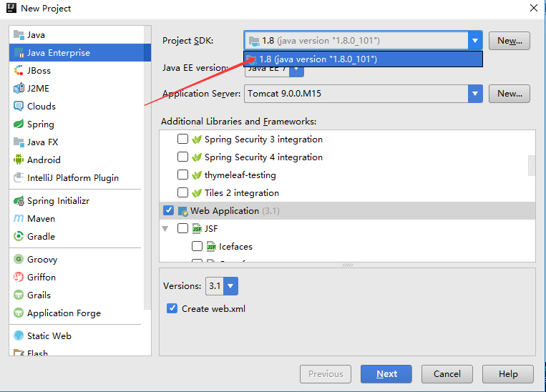Open the Versions 3.1 dropdown
This screenshot has height=392, width=546.
(x=230, y=286)
